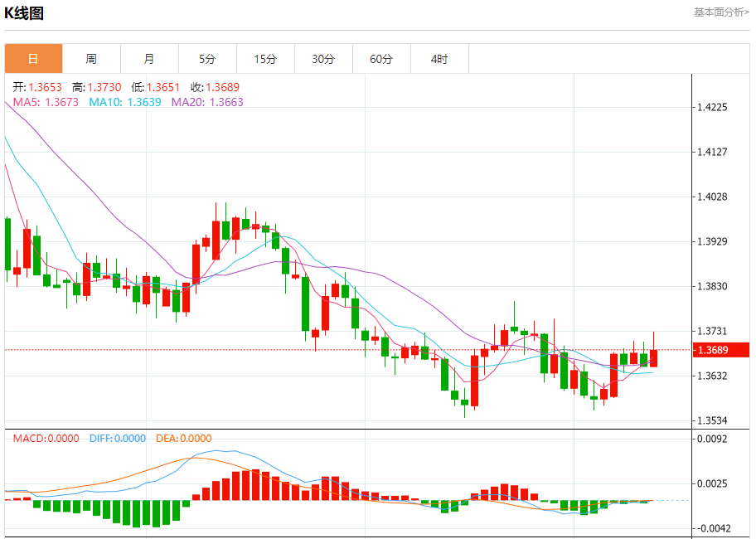Click the 1.3534 price axis label

pos(712,420)
